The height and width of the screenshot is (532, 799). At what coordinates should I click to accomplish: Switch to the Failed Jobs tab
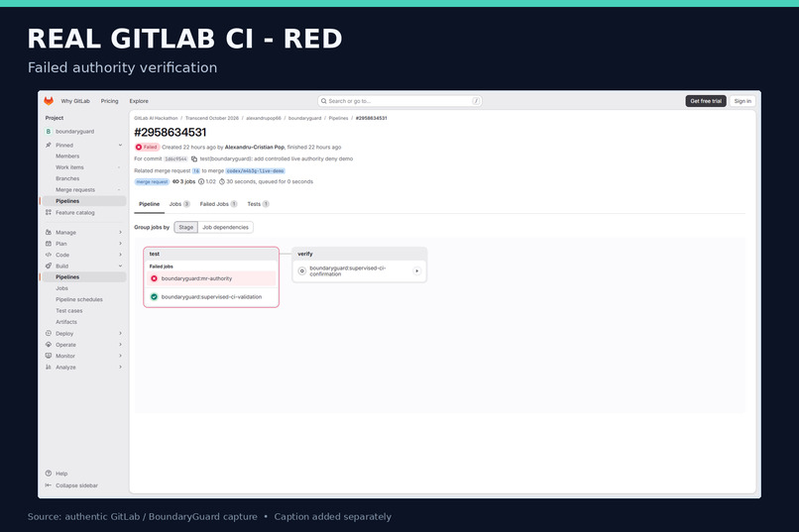click(219, 204)
